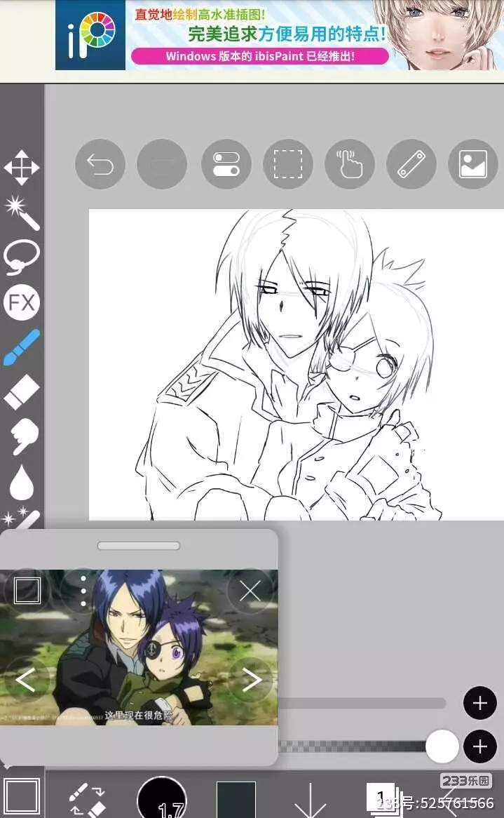Click the anime reference image
Image resolution: width=504 pixels, height=818 pixels.
pos(139,647)
